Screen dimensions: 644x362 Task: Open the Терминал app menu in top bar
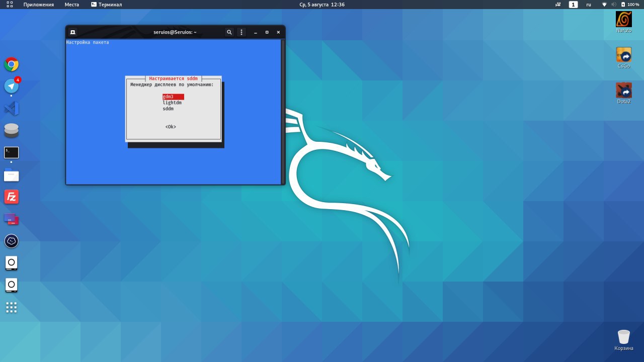pos(107,5)
